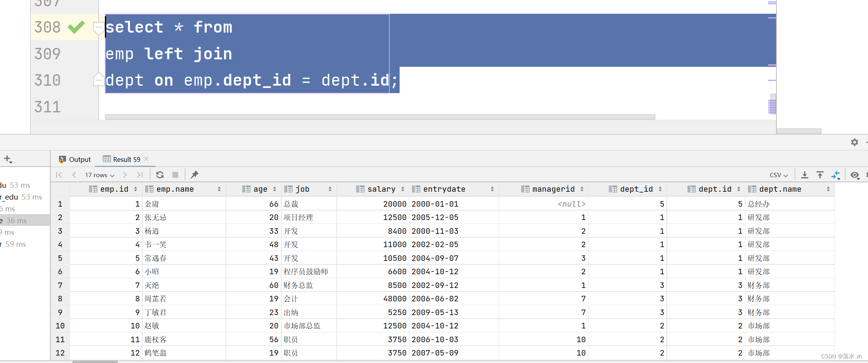Switch to the Result 59 tab
Viewport: 868px width, 363px height.
tap(121, 159)
